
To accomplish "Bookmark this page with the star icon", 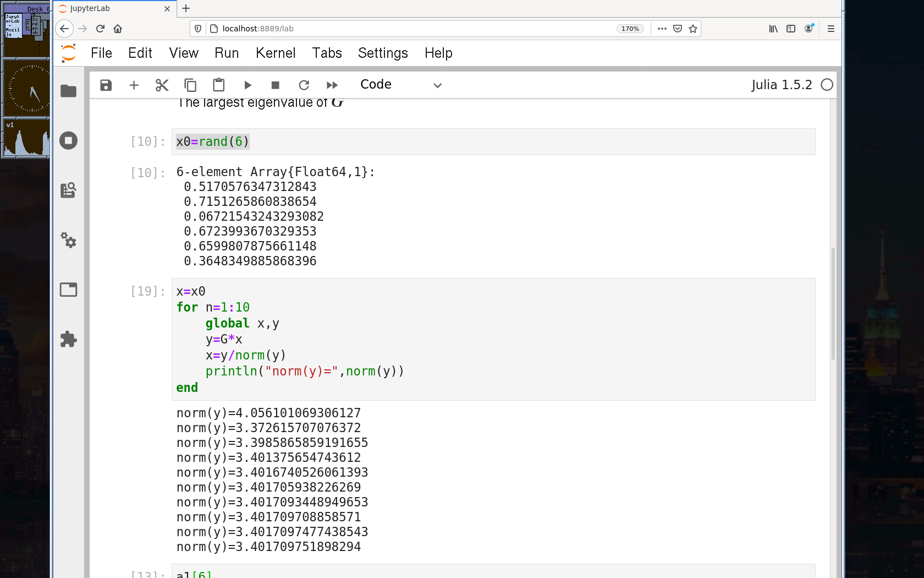I will click(693, 29).
